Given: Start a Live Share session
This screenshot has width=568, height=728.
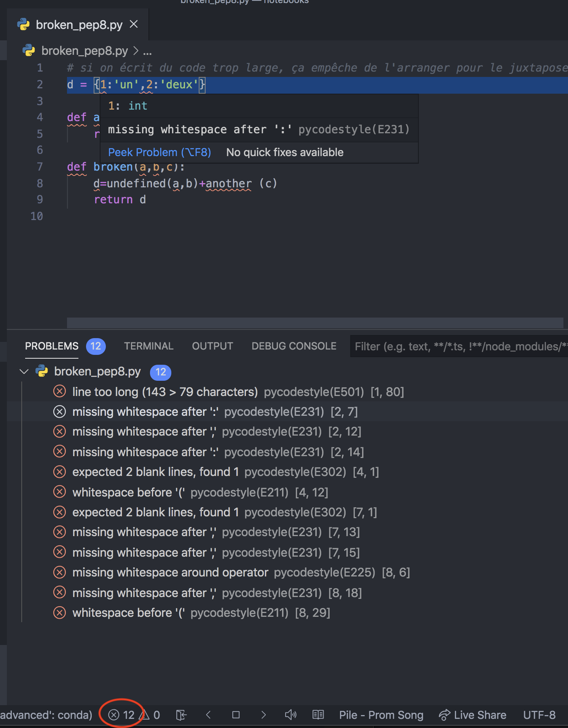Looking at the screenshot, I should coord(472,715).
